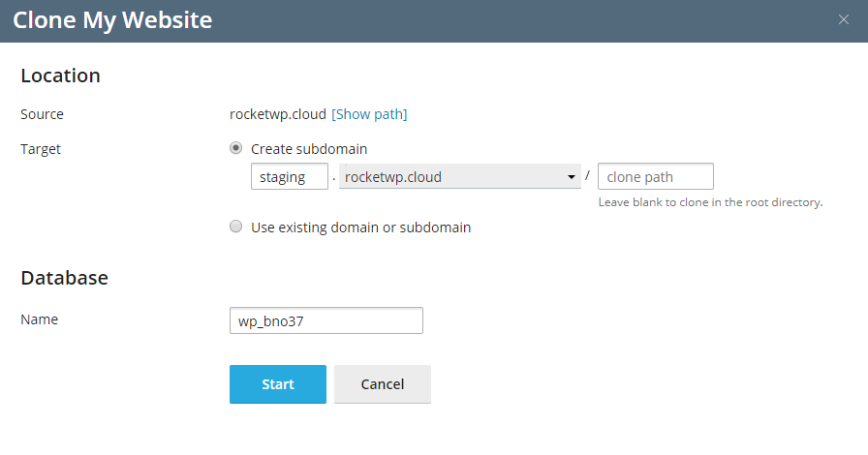Click the wp_bno37 database name field
Viewport: 868px width, 455px height.
[326, 320]
